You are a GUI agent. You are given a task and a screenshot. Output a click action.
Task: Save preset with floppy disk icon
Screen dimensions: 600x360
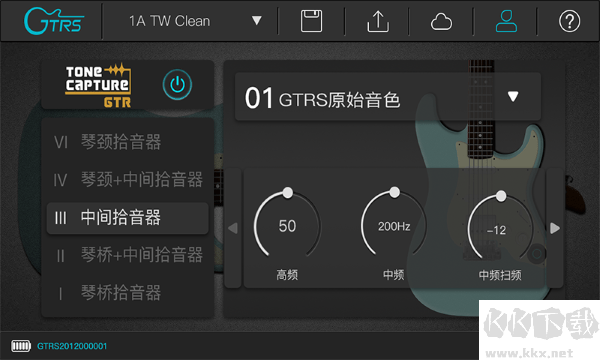click(311, 21)
